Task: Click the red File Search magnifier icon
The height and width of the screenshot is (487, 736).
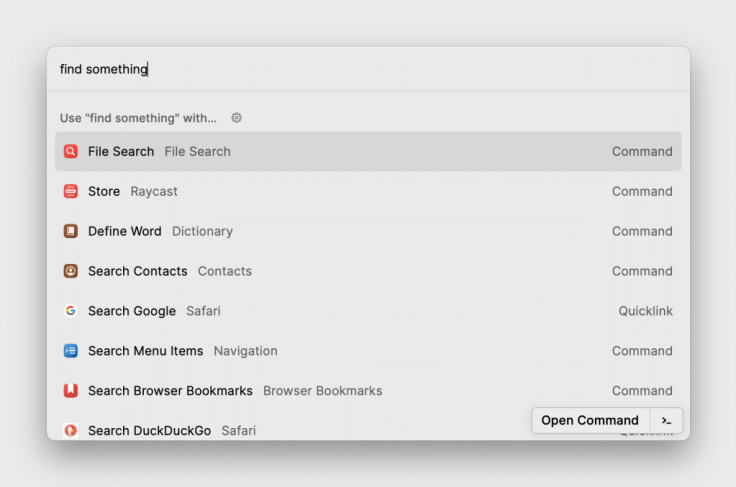Action: point(71,152)
